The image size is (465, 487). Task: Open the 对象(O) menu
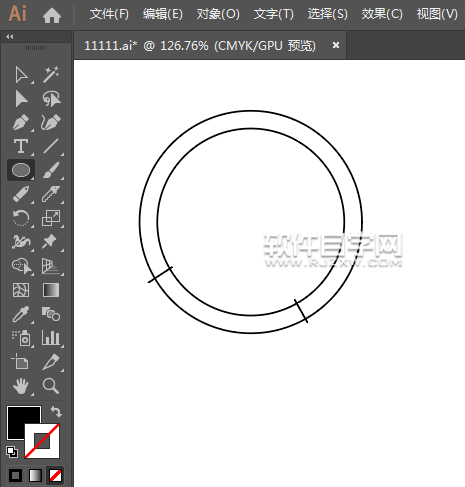[218, 14]
